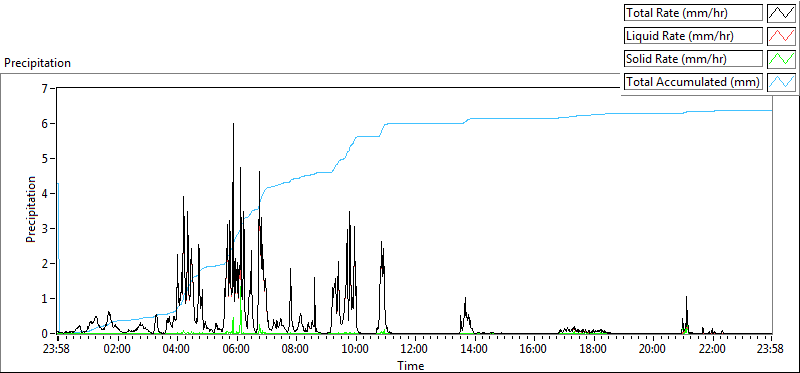Screen dimensions: 800x373
Task: Select the Solid Rate (mm/hr) legend label
Action: (x=693, y=59)
